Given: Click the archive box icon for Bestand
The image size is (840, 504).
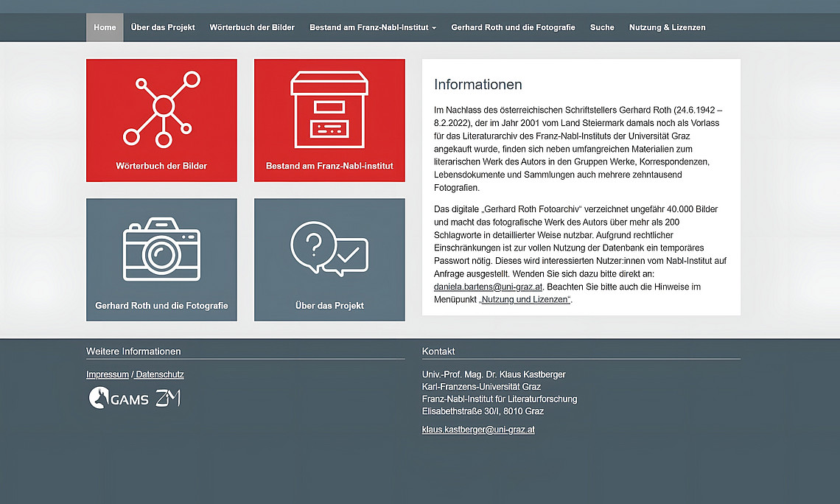Looking at the screenshot, I should click(x=329, y=109).
